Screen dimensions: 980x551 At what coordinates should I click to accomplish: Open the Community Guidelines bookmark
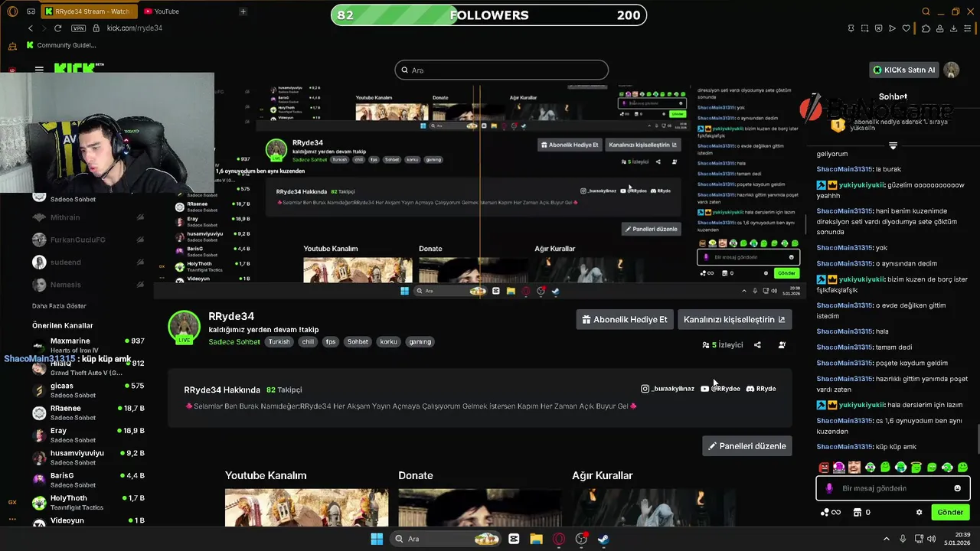tap(61, 45)
